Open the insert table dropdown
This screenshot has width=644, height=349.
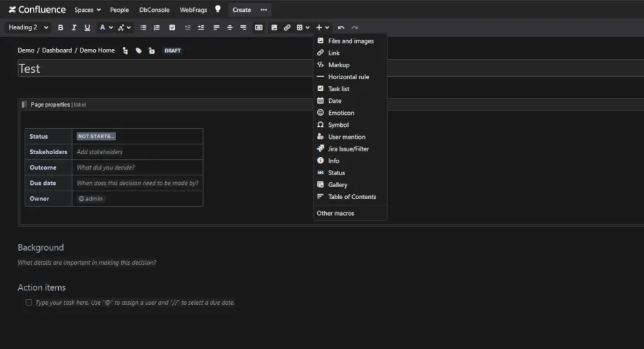pyautogui.click(x=303, y=27)
